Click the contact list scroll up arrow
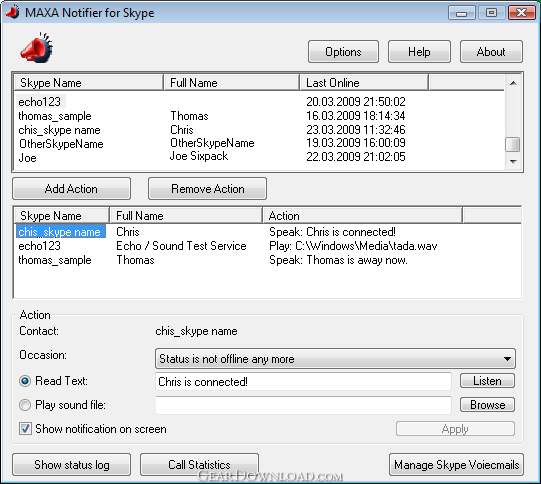541x484 pixels. tap(513, 83)
